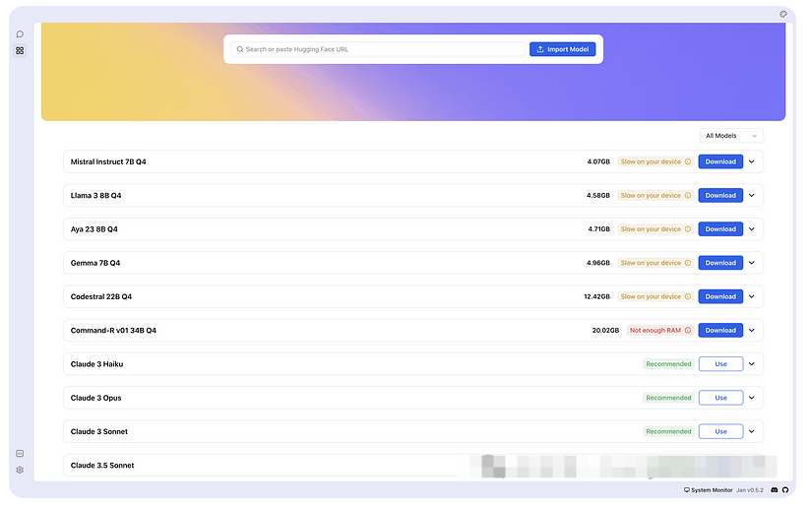Screen dimensions: 812x508
Task: Click the info icon on Llama 3 8B Q4 row
Action: (688, 195)
